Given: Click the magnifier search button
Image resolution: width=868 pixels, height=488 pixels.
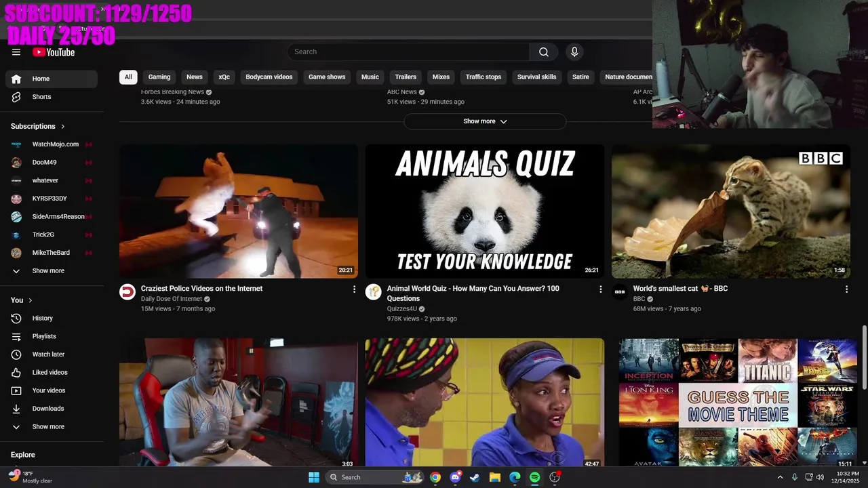Looking at the screenshot, I should 544,52.
